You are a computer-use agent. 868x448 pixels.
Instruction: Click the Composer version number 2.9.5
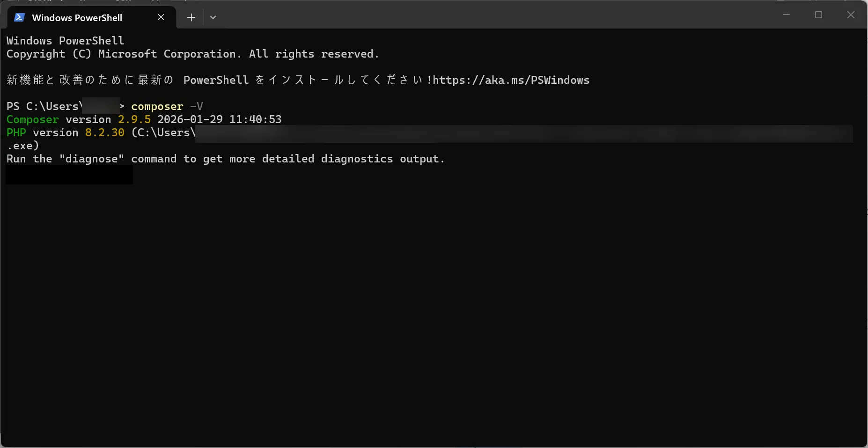tap(134, 120)
